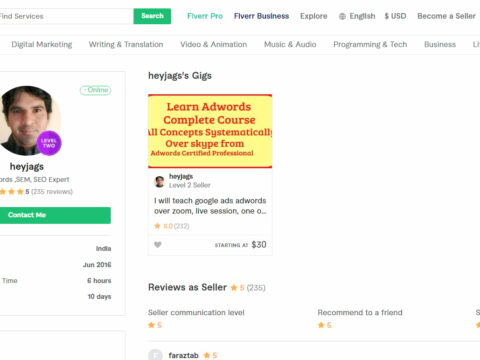480x360 pixels.
Task: Open Music & Audio category
Action: [x=290, y=44]
